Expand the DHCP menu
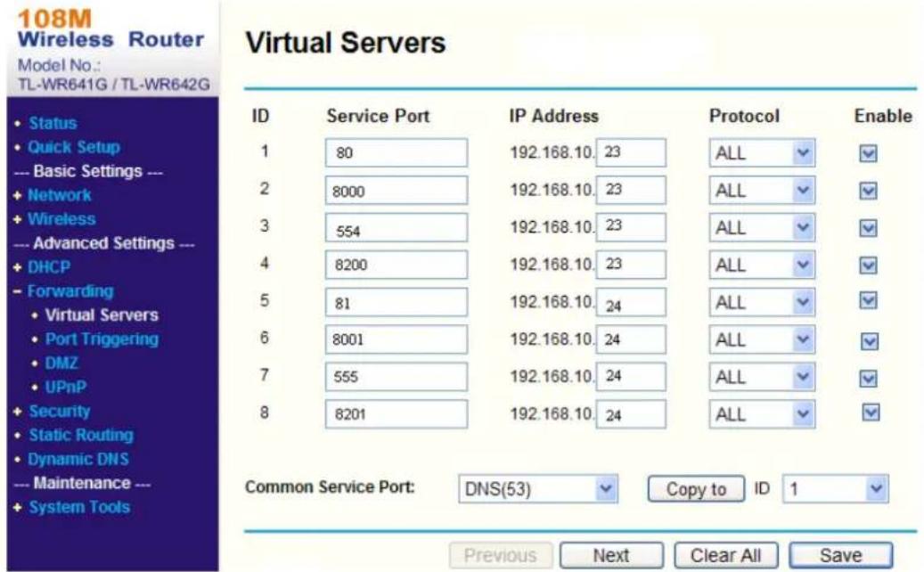Screen dimensions: 924x572 [49, 267]
